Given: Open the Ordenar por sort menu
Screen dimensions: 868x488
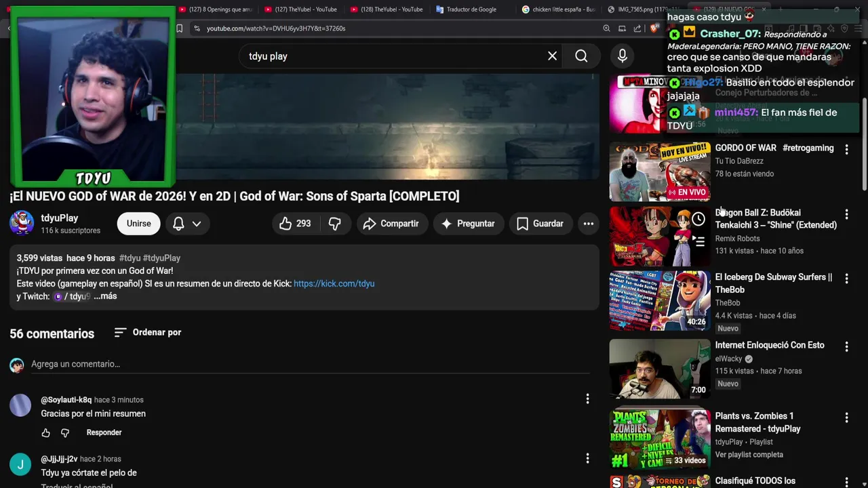Looking at the screenshot, I should (x=147, y=332).
